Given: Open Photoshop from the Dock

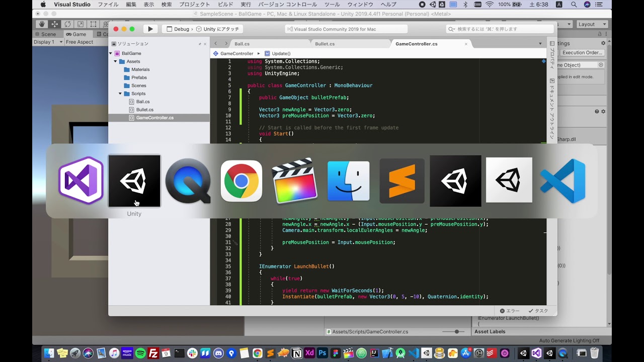Looking at the screenshot, I should point(322,353).
